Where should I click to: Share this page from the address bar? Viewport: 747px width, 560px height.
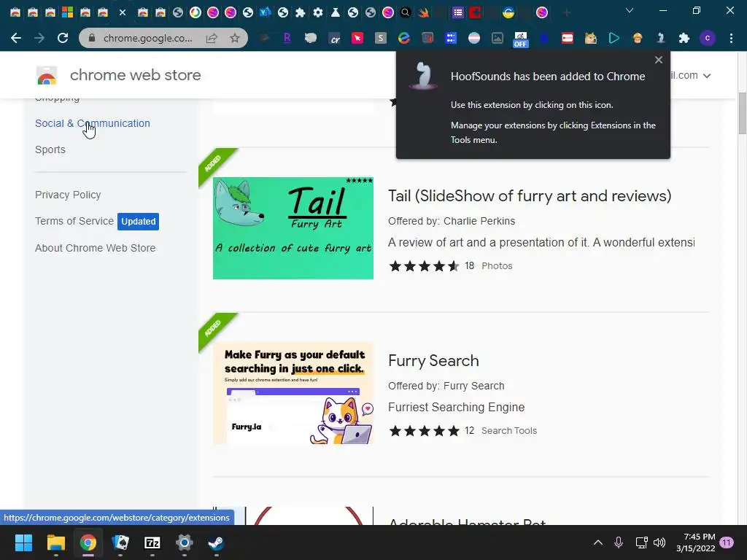[212, 38]
